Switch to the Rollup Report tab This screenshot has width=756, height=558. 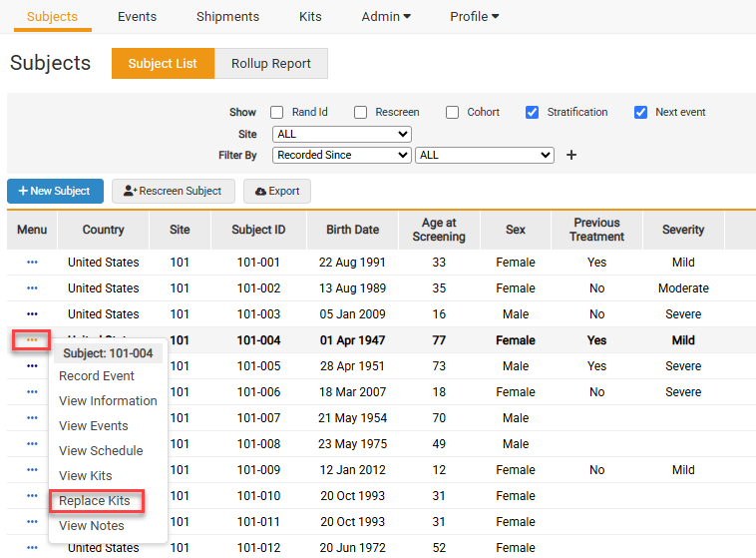coord(271,64)
